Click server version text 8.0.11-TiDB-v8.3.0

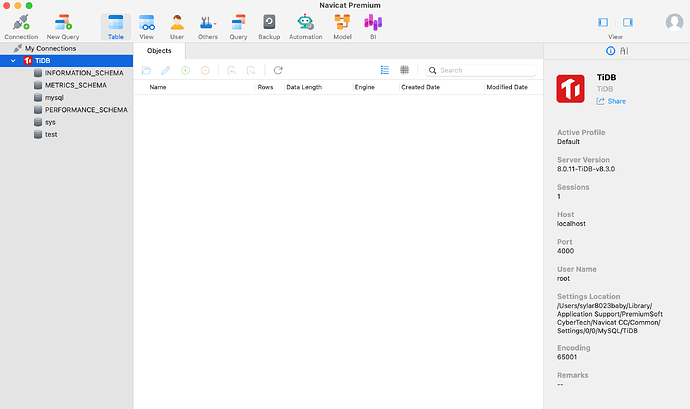pos(586,169)
